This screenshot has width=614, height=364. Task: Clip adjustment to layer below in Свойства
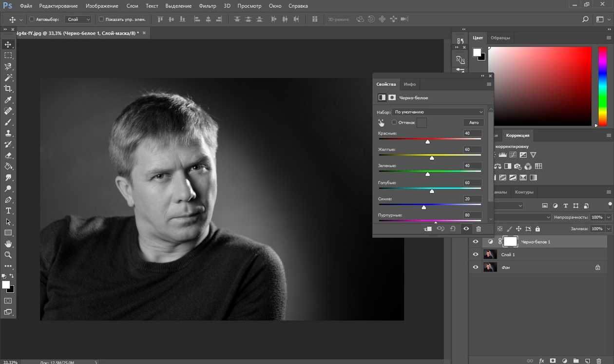pos(428,229)
